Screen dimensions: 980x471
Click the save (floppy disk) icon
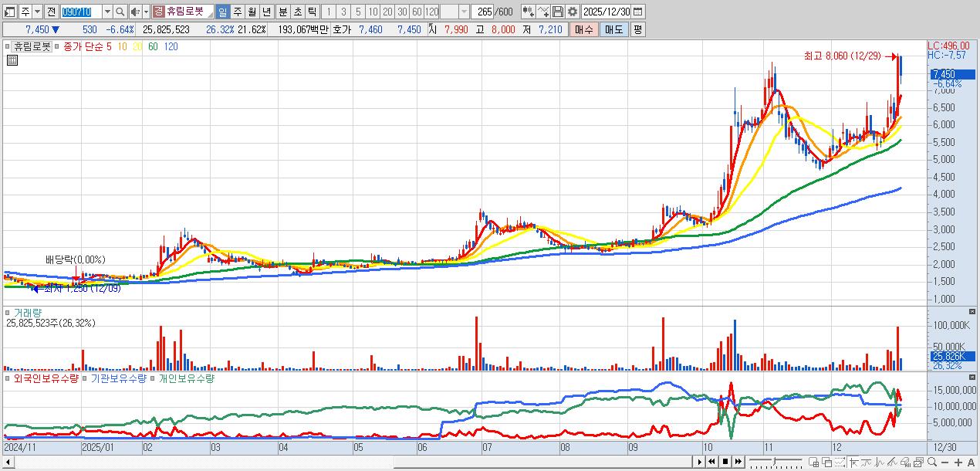558,12
